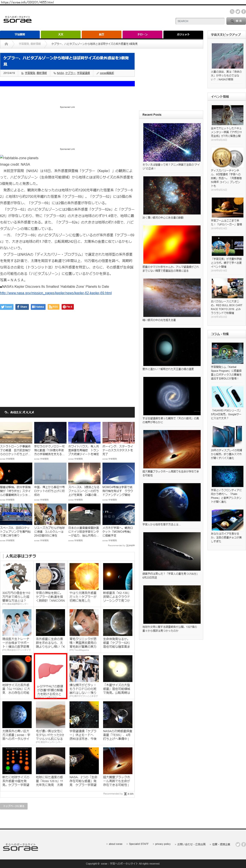Click the search 検索 button
Viewport: 246px width, 868px height.
(x=236, y=21)
